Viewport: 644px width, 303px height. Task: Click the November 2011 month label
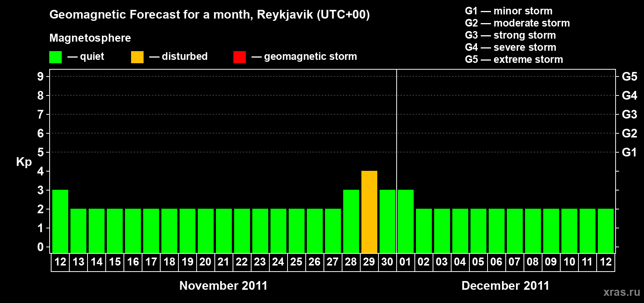coord(224,286)
